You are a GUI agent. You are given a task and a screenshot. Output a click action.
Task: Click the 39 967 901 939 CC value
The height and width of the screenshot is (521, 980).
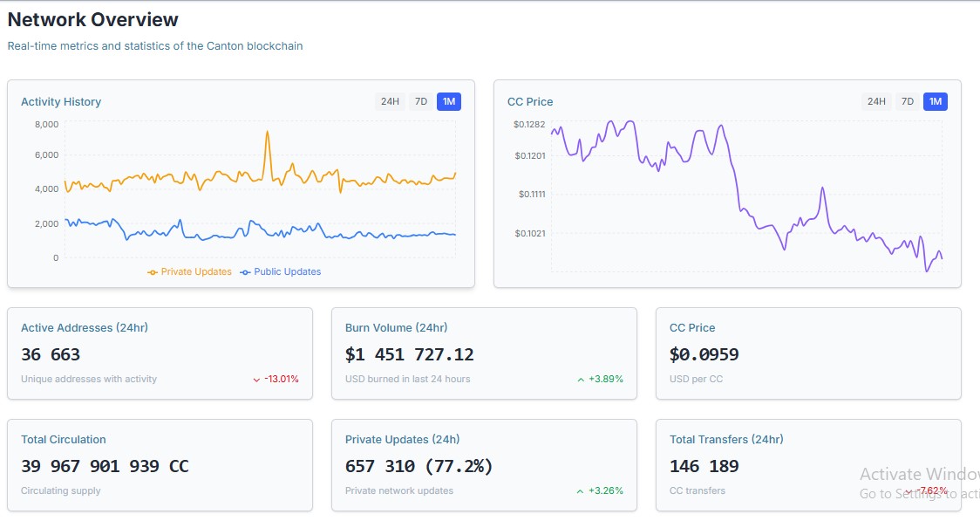(x=105, y=467)
